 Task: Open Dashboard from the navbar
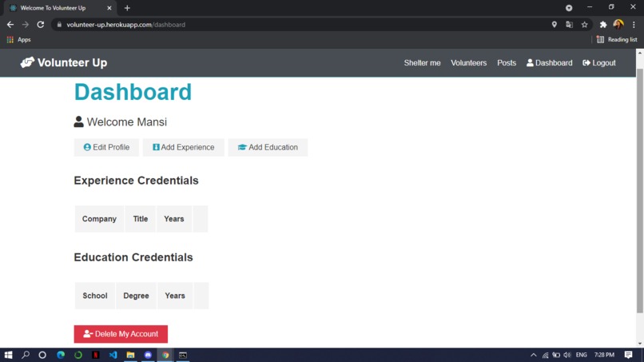[549, 63]
